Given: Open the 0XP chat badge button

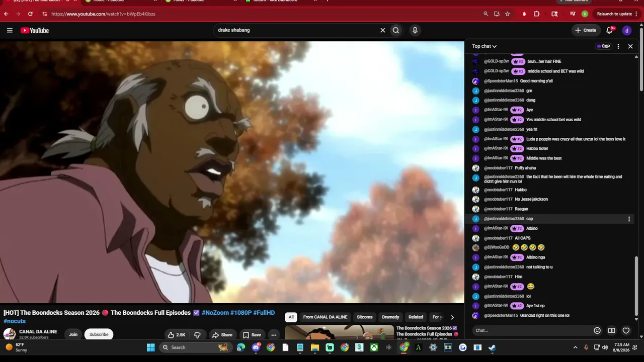Looking at the screenshot, I should (x=603, y=46).
